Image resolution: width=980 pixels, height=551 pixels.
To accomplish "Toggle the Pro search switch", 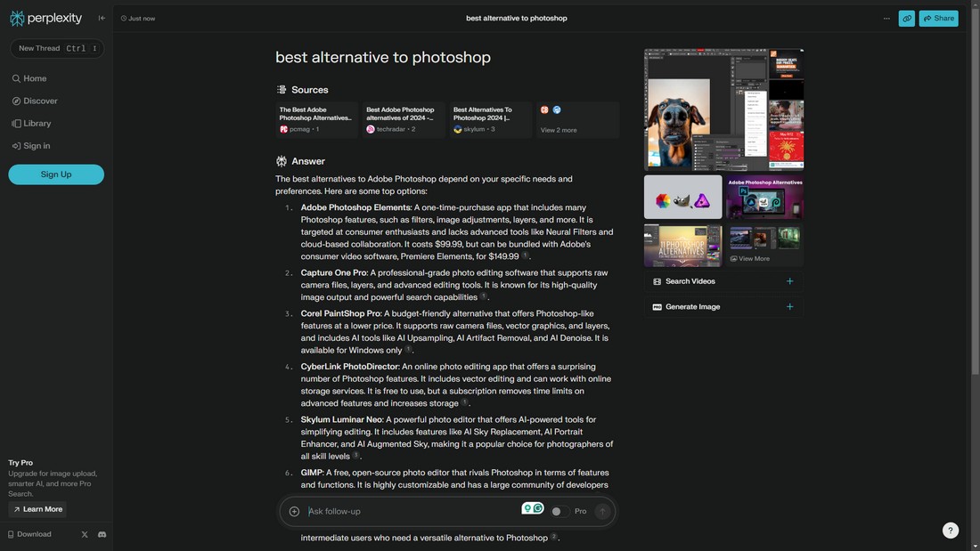I will 559,512.
